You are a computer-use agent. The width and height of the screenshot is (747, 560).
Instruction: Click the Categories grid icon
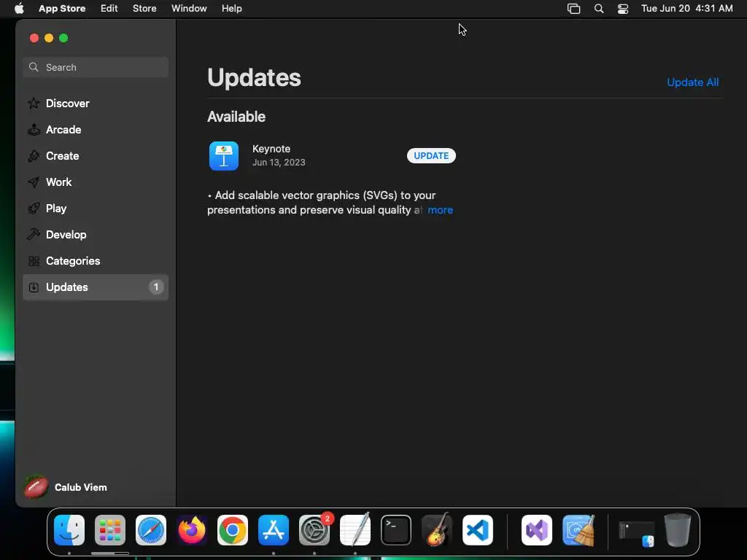pyautogui.click(x=34, y=261)
